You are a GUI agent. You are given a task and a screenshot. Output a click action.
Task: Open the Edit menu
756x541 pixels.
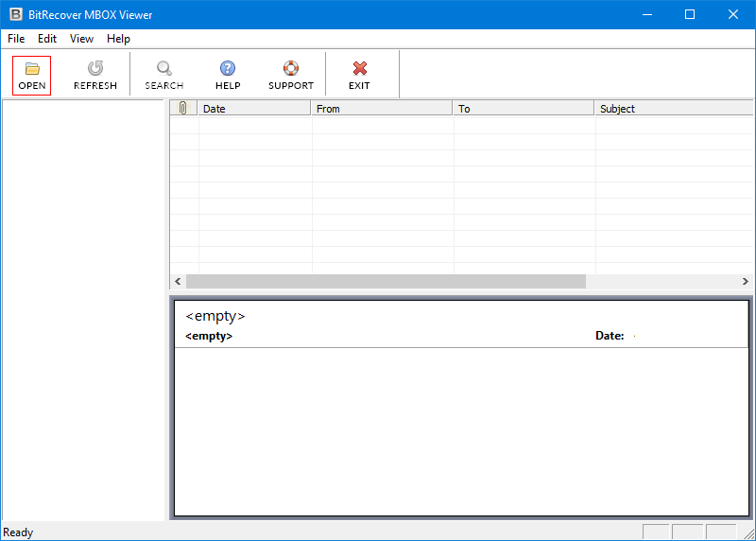47,39
